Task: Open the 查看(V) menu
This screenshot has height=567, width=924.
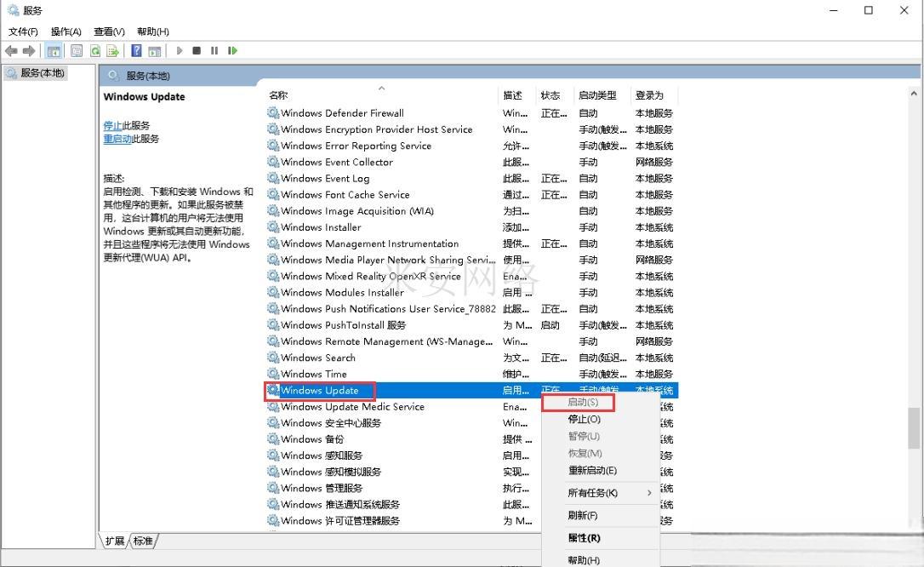Action: click(109, 31)
